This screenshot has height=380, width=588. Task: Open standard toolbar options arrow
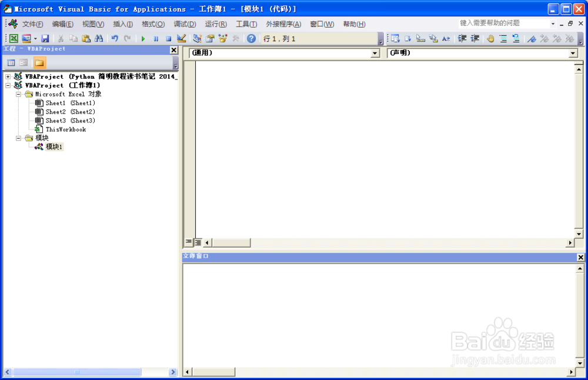point(381,39)
